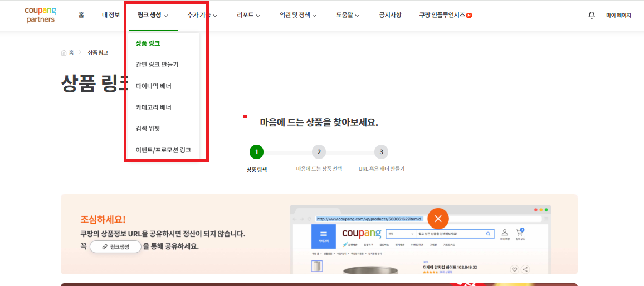Click the home icon in breadcrumb
Image resolution: width=644 pixels, height=286 pixels.
[64, 52]
